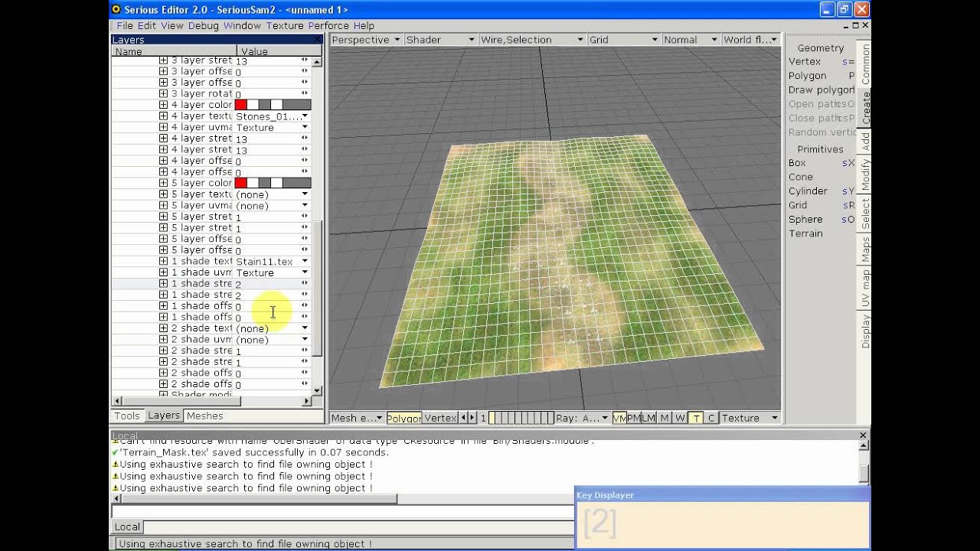The image size is (980, 551).
Task: Open the Wire,Selection dropdown
Action: [x=531, y=40]
